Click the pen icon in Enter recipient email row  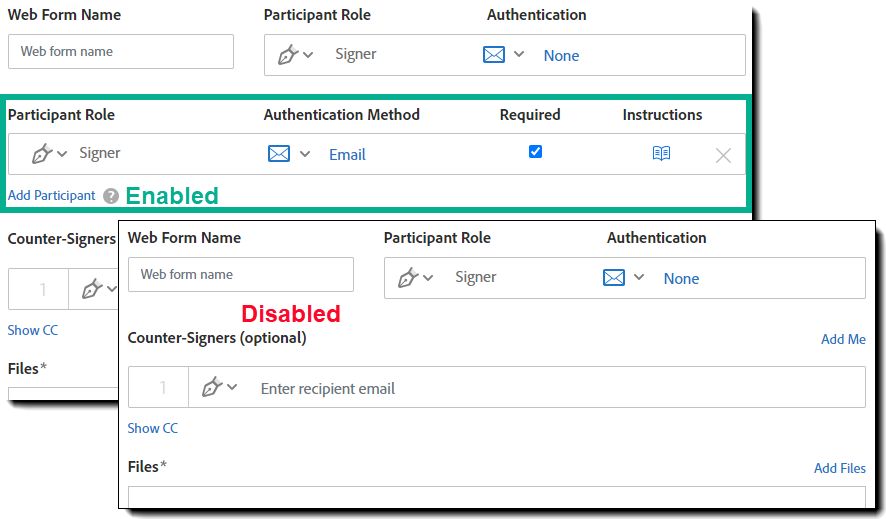[212, 387]
